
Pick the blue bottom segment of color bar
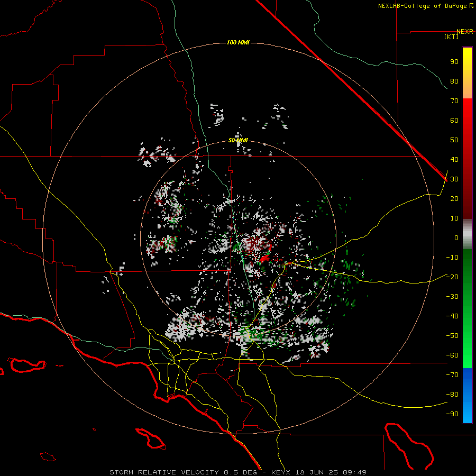pos(467,395)
